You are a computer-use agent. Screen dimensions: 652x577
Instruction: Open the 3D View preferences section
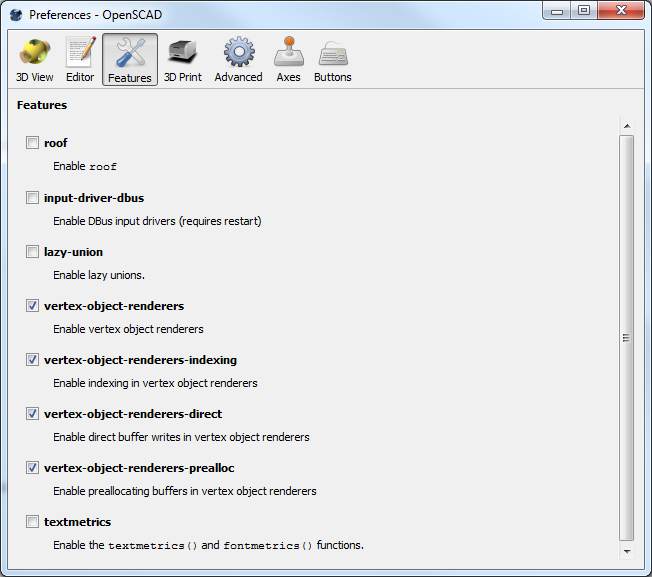pyautogui.click(x=35, y=59)
